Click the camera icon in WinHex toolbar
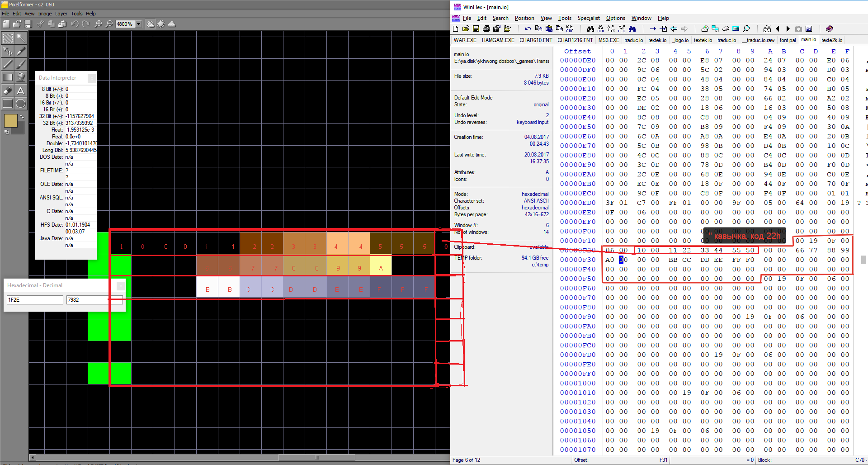 (798, 28)
